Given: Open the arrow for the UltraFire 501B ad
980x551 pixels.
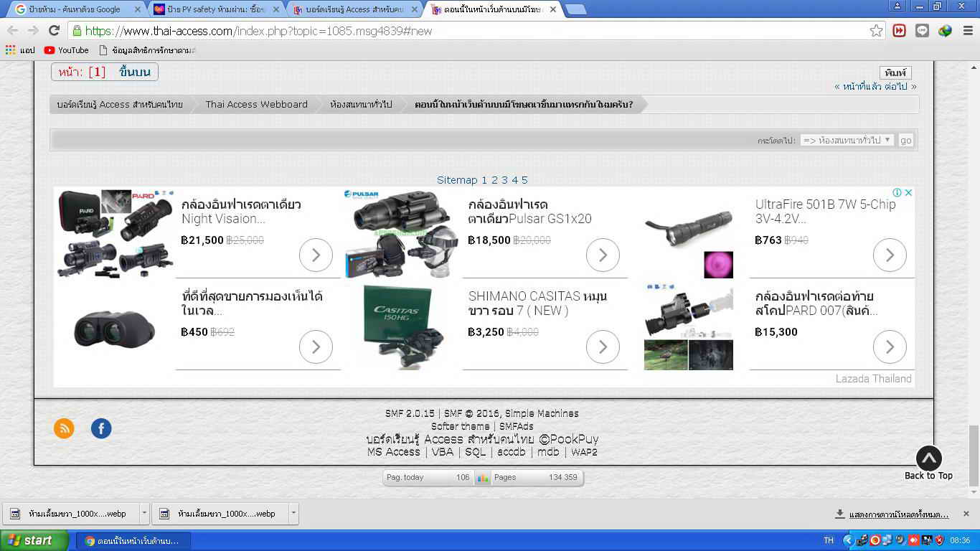Looking at the screenshot, I should [890, 255].
